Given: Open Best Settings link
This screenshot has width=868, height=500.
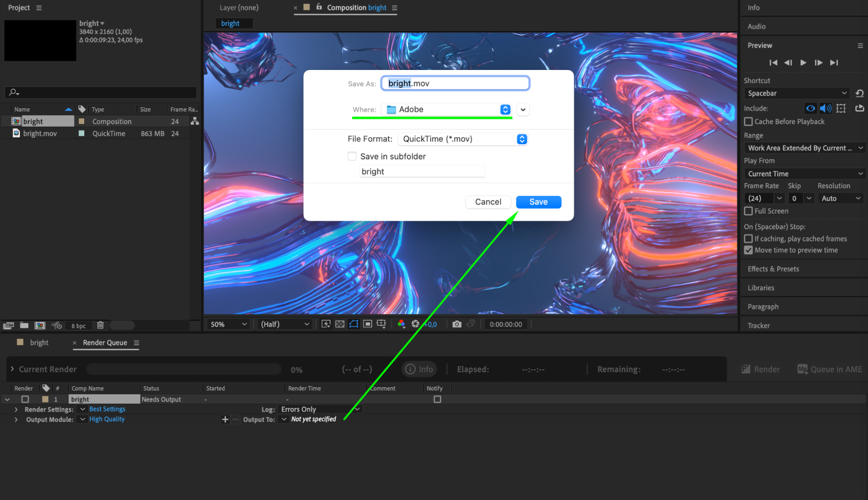Looking at the screenshot, I should [107, 409].
